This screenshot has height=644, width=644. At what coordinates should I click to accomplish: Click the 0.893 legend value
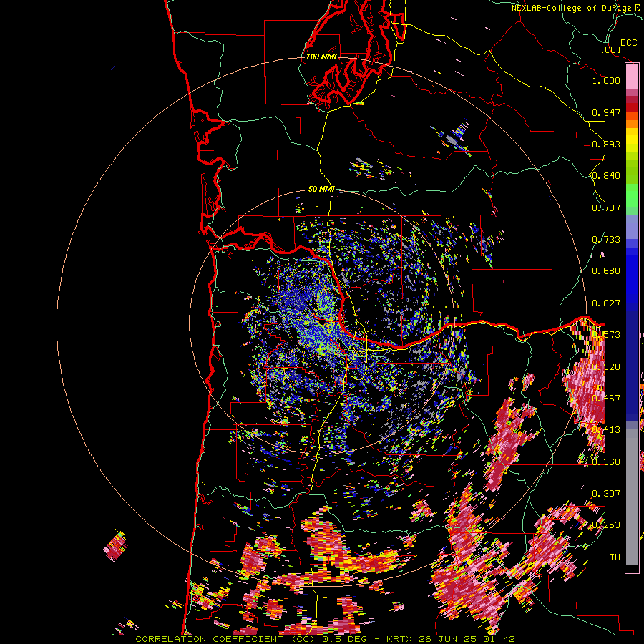click(606, 144)
